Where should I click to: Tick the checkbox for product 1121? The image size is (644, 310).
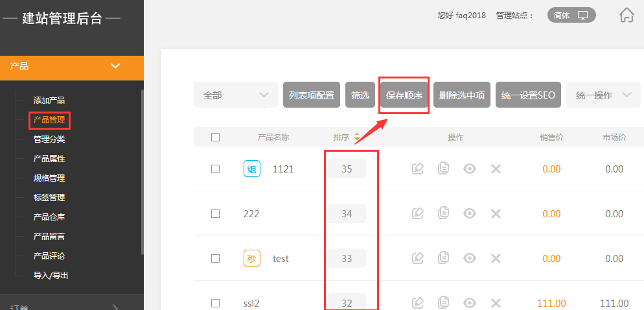(x=216, y=169)
